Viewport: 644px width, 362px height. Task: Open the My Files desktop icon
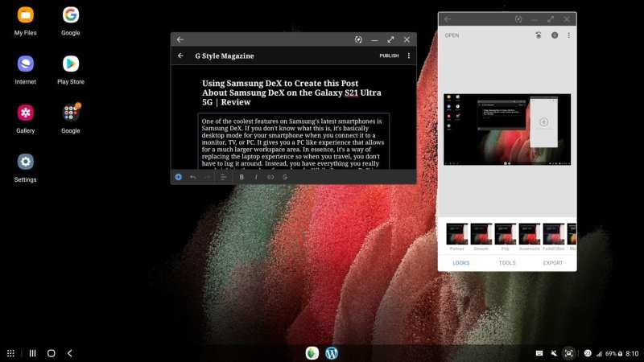click(26, 15)
